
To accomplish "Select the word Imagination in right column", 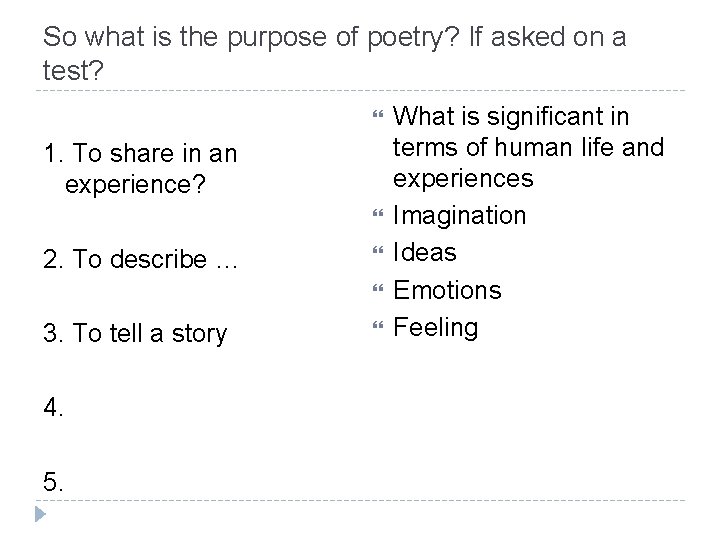I will [x=459, y=215].
